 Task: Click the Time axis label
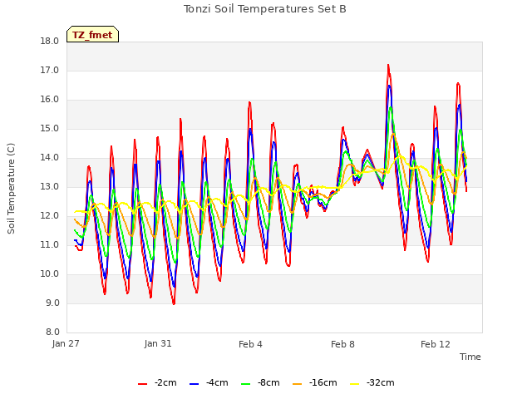[x=470, y=357]
